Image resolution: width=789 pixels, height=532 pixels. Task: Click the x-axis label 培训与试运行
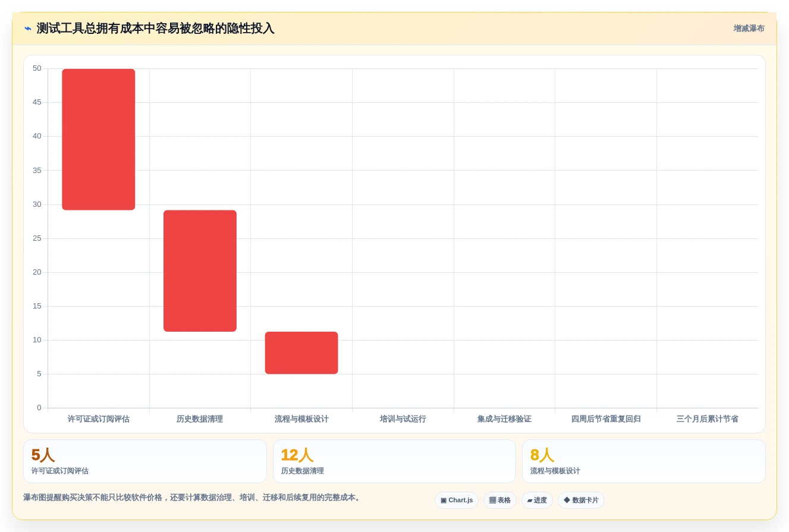pyautogui.click(x=403, y=419)
